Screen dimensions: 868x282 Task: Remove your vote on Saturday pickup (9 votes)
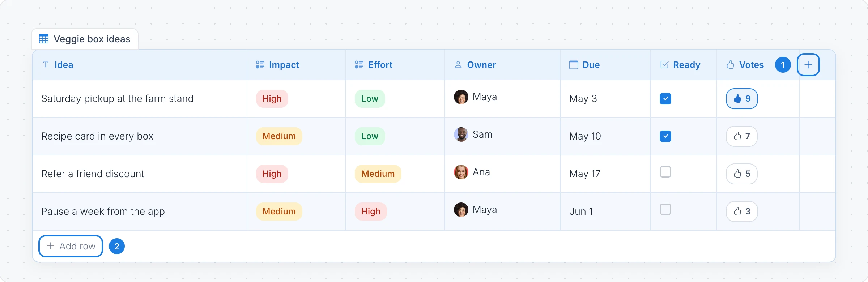pos(742,99)
